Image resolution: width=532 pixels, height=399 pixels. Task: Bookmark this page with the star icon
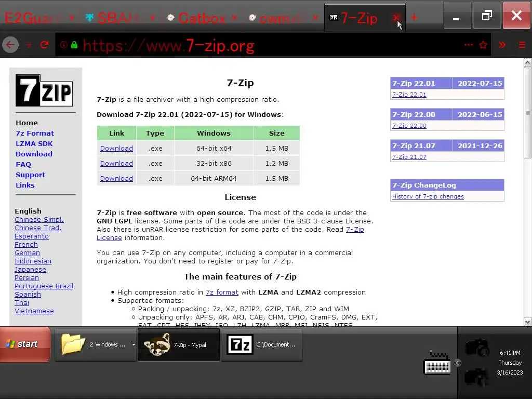click(x=483, y=45)
